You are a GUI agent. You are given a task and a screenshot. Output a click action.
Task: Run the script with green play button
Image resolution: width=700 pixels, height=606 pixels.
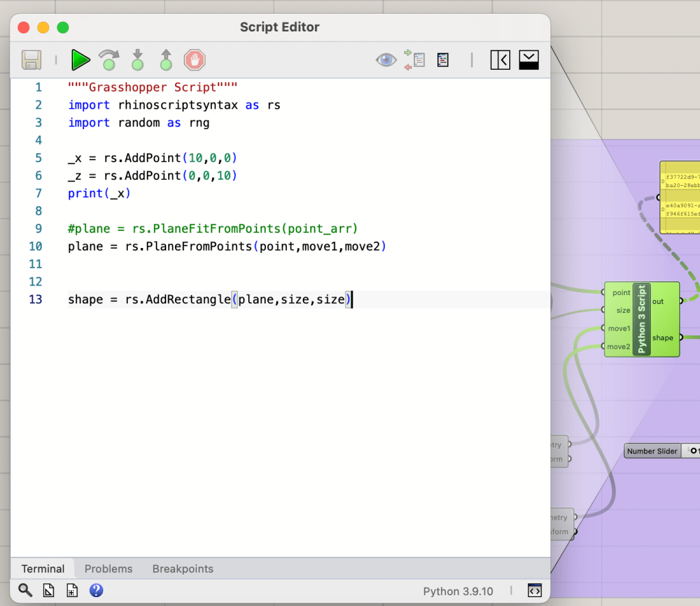[x=81, y=60]
